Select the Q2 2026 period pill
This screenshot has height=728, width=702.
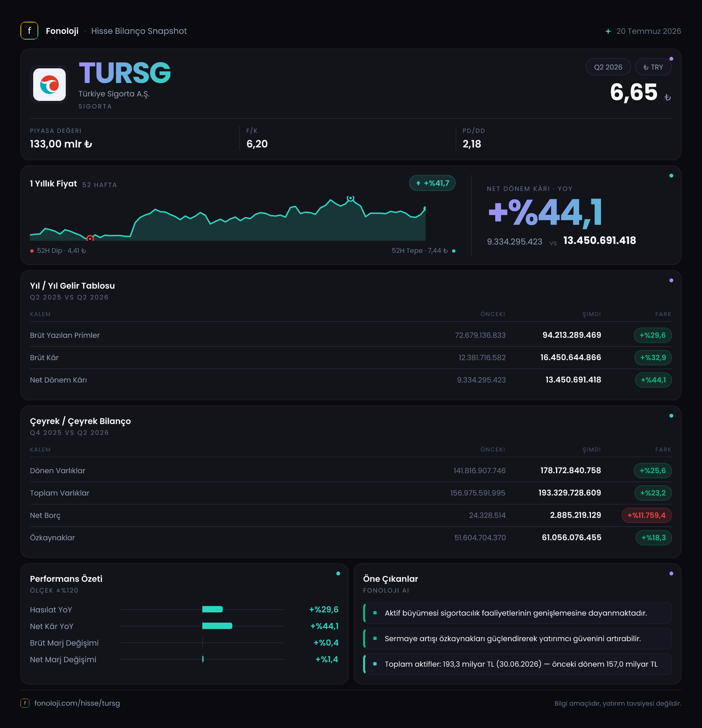tap(608, 67)
